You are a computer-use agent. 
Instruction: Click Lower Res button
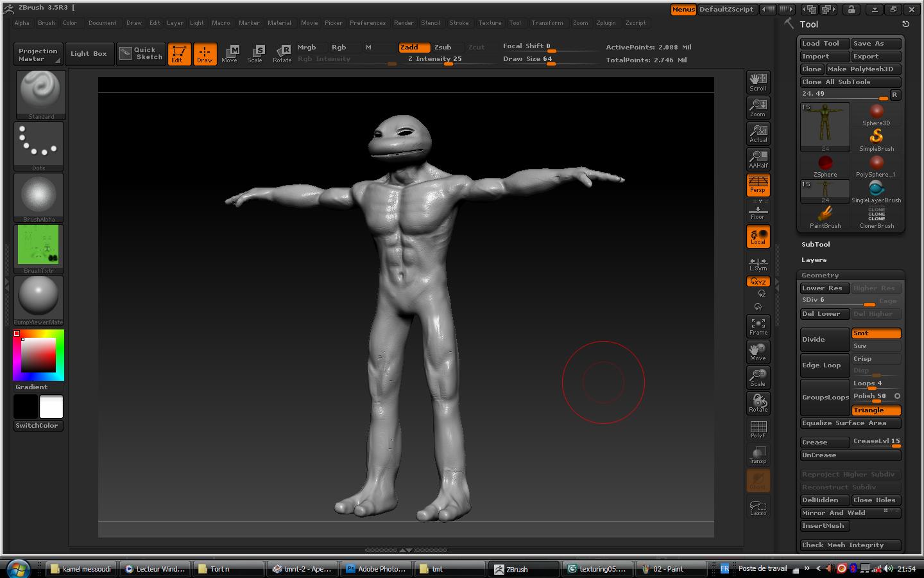pyautogui.click(x=825, y=288)
